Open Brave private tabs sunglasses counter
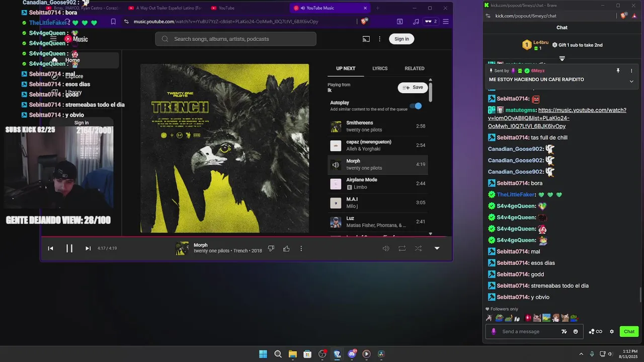This screenshot has height=362, width=644. (431, 22)
